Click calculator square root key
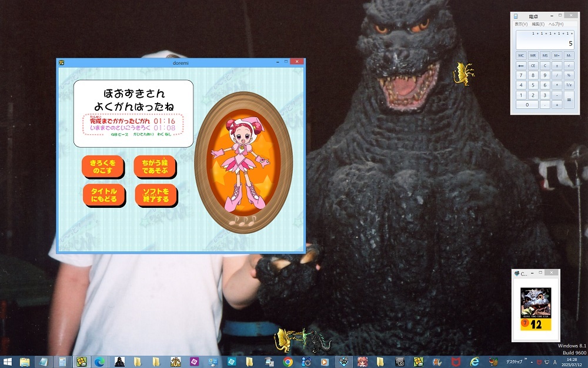This screenshot has height=368, width=588. point(569,66)
